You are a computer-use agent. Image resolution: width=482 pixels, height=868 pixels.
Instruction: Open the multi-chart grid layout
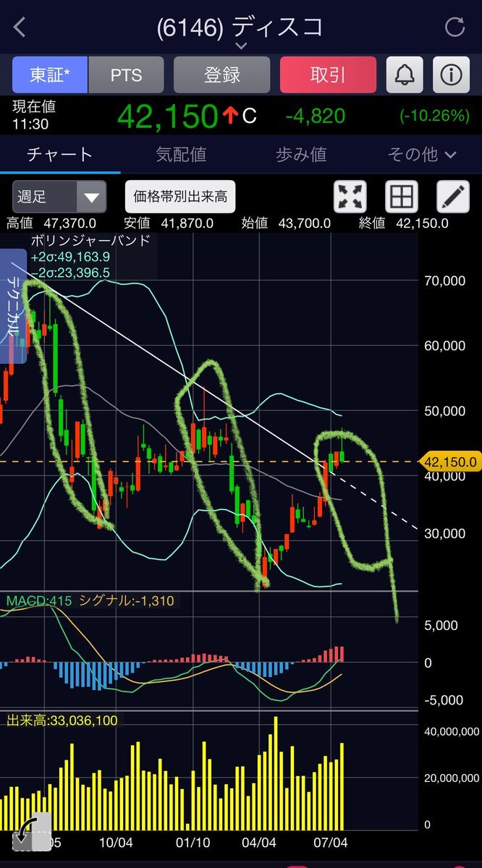(x=402, y=197)
